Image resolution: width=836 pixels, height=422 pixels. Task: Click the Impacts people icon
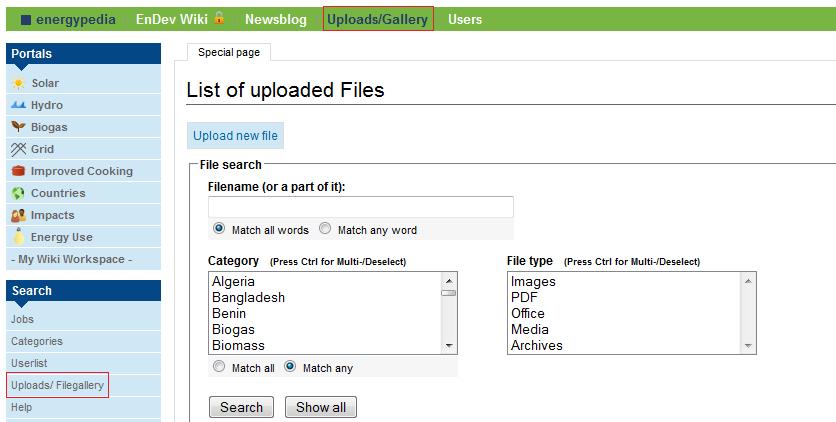[18, 215]
